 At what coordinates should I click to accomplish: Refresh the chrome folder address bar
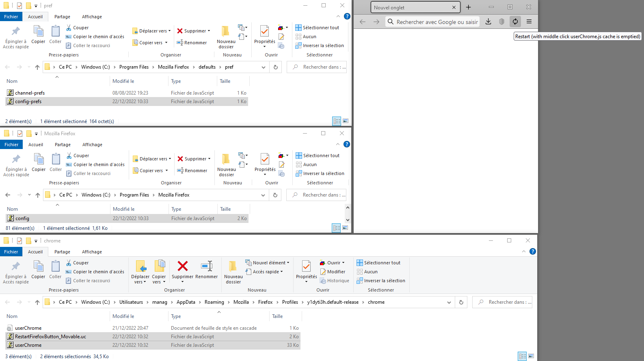coord(461,302)
